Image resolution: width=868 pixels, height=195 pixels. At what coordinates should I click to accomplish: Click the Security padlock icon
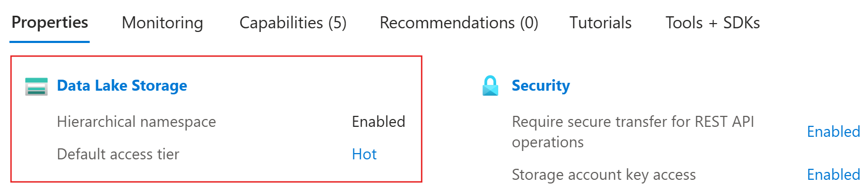click(x=490, y=86)
